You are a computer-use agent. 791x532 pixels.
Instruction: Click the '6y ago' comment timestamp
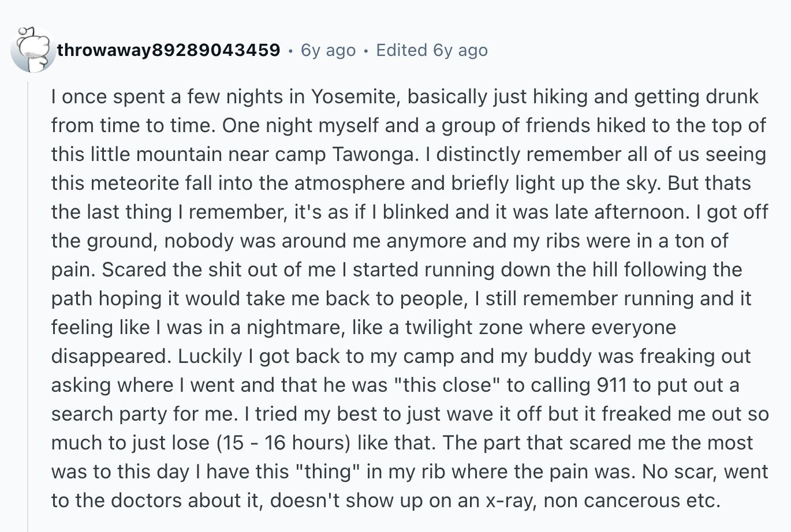[328, 50]
